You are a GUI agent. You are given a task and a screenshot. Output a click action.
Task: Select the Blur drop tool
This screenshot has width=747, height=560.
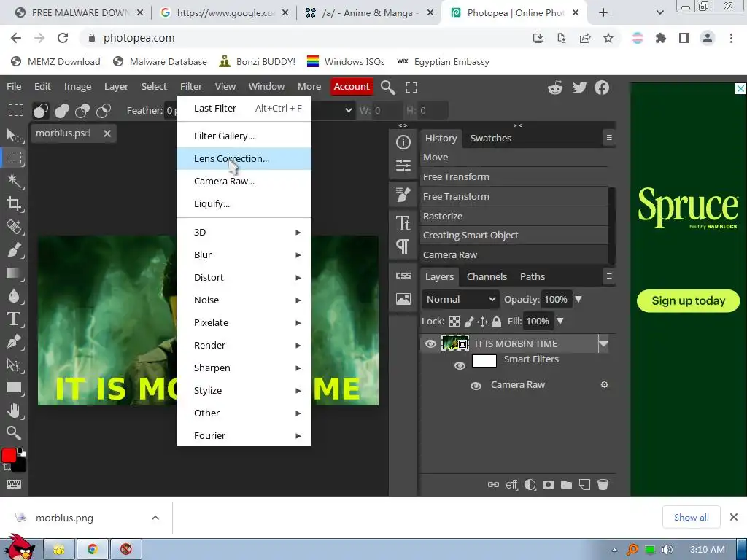(14, 296)
